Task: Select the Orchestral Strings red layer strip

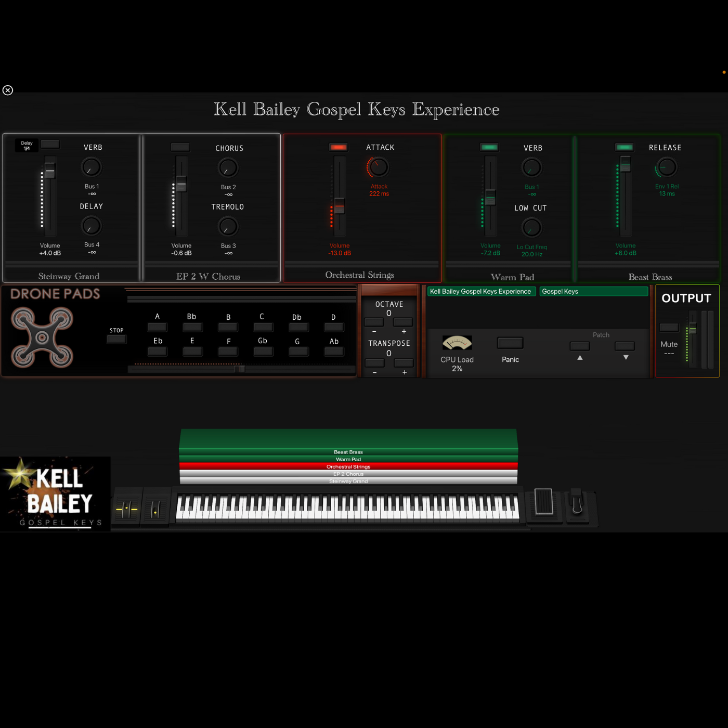Action: [348, 466]
